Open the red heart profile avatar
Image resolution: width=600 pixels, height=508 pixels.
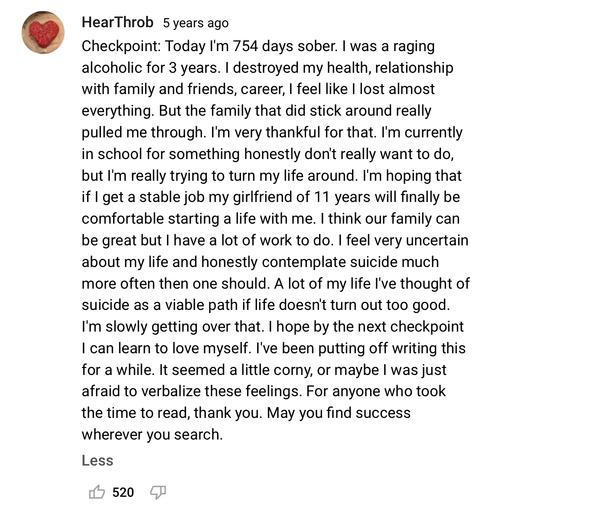43,34
